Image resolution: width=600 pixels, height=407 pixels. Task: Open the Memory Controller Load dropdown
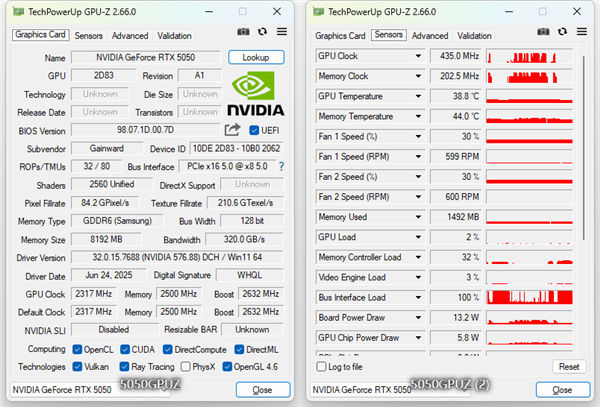pos(418,257)
